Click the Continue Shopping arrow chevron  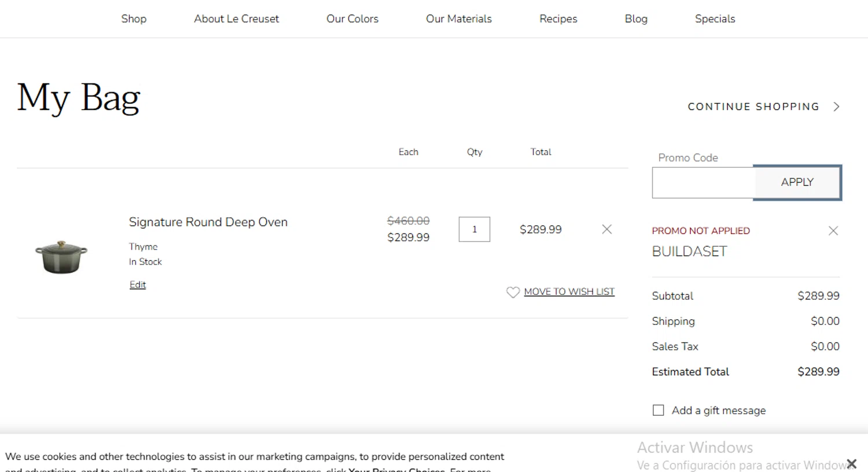tap(836, 107)
